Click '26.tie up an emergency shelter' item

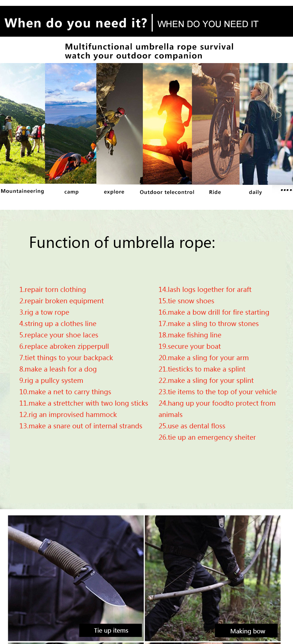pos(207,437)
